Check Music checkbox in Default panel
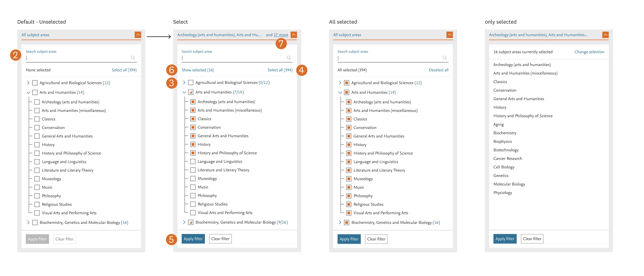644x276 pixels. coord(37,187)
